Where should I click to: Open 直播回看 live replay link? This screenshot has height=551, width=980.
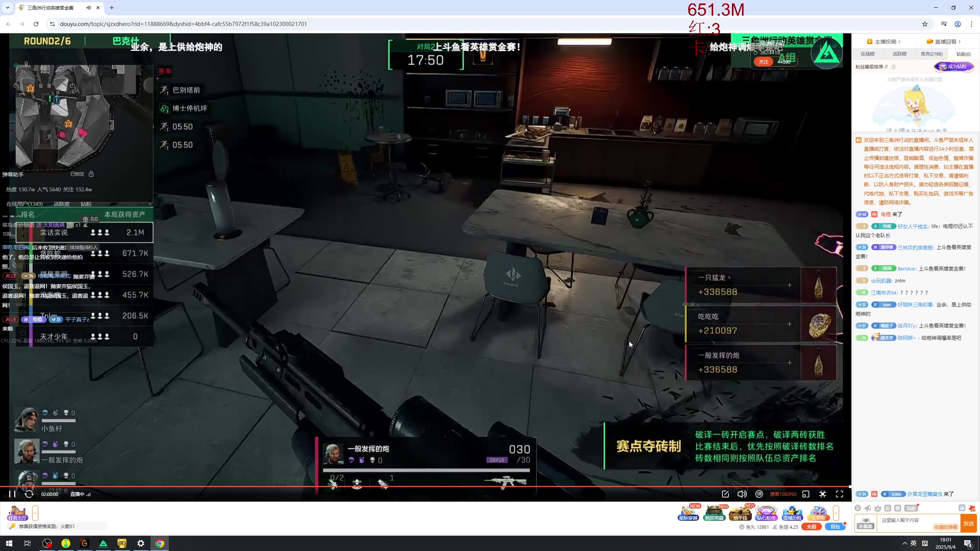[944, 41]
